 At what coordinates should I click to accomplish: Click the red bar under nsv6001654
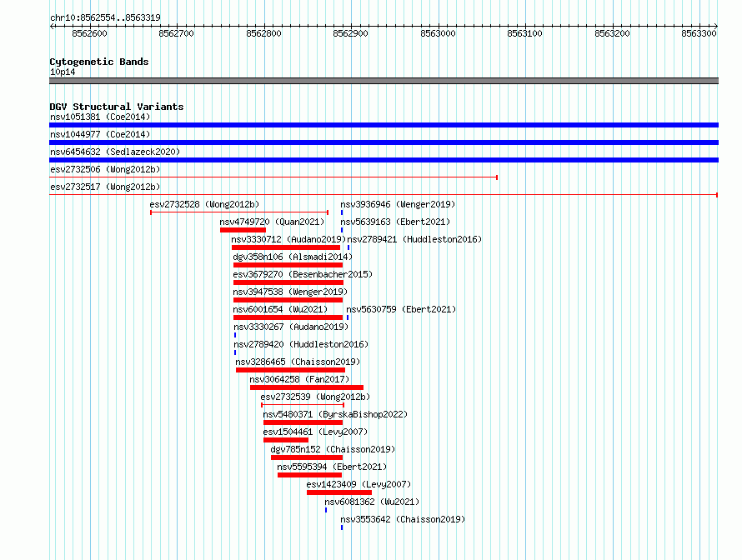point(288,317)
